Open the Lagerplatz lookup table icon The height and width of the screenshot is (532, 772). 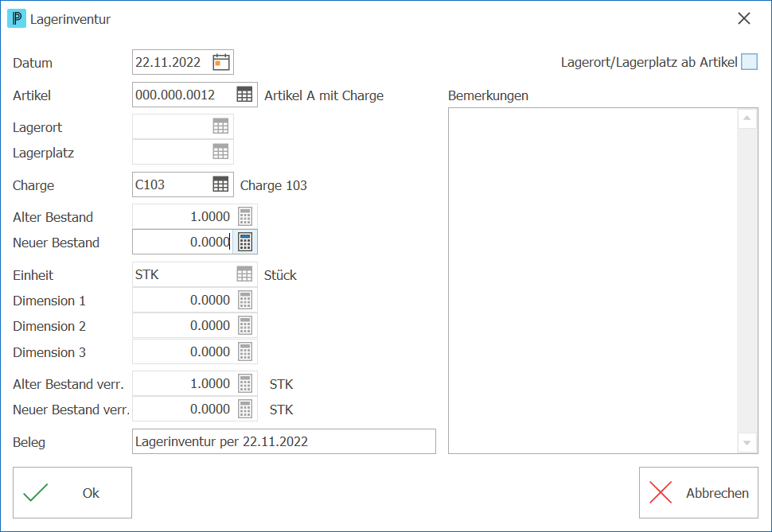pos(220,152)
